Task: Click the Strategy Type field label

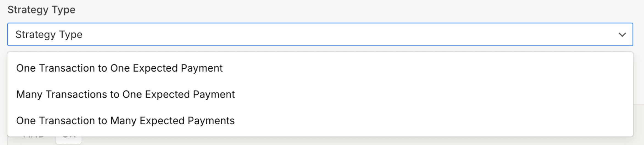Action: tap(41, 10)
